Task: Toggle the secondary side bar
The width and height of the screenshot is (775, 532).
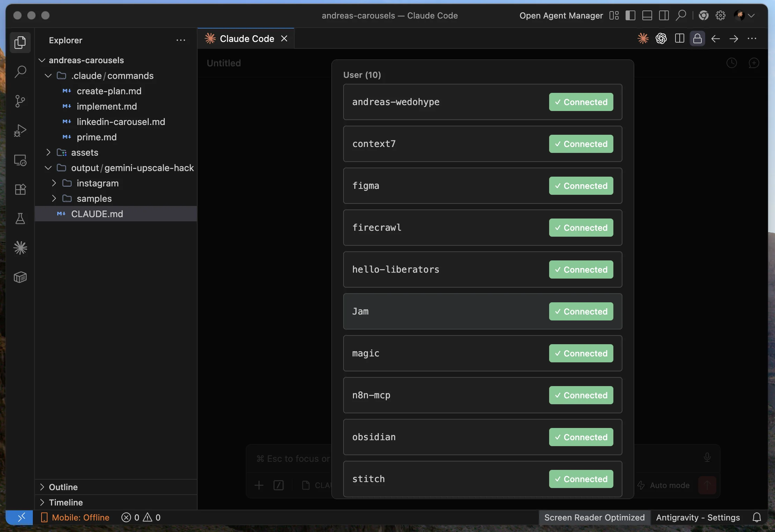Action: pos(664,15)
